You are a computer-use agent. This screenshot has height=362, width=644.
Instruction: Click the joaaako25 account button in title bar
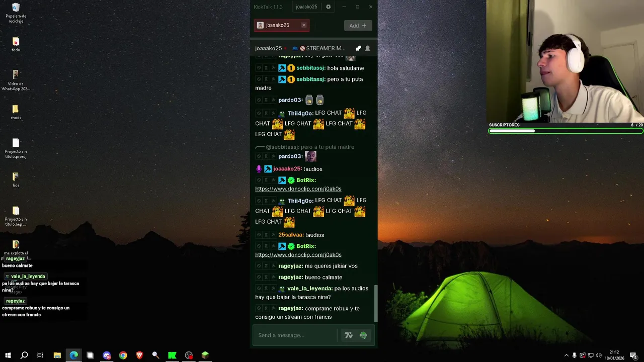[306, 7]
